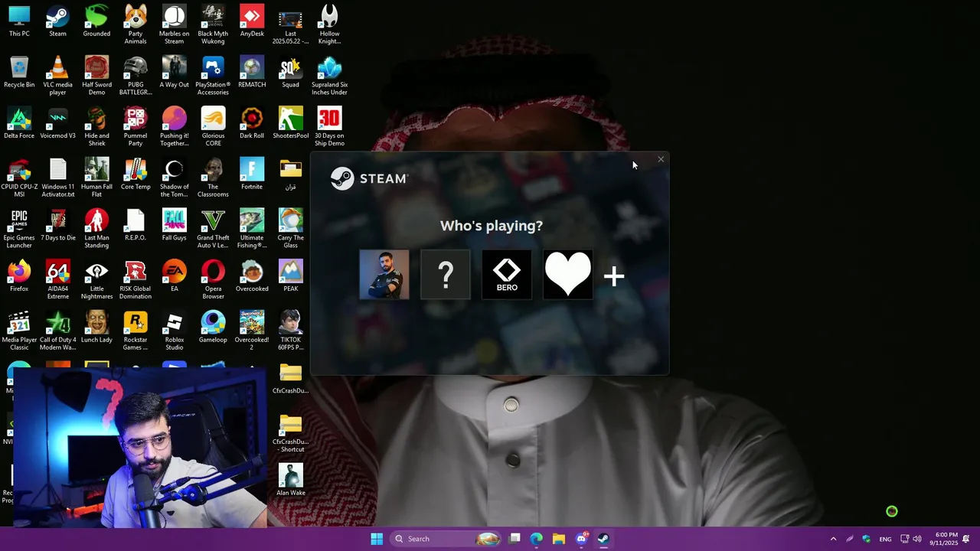
Task: Open Discord from the taskbar
Action: [x=581, y=539]
